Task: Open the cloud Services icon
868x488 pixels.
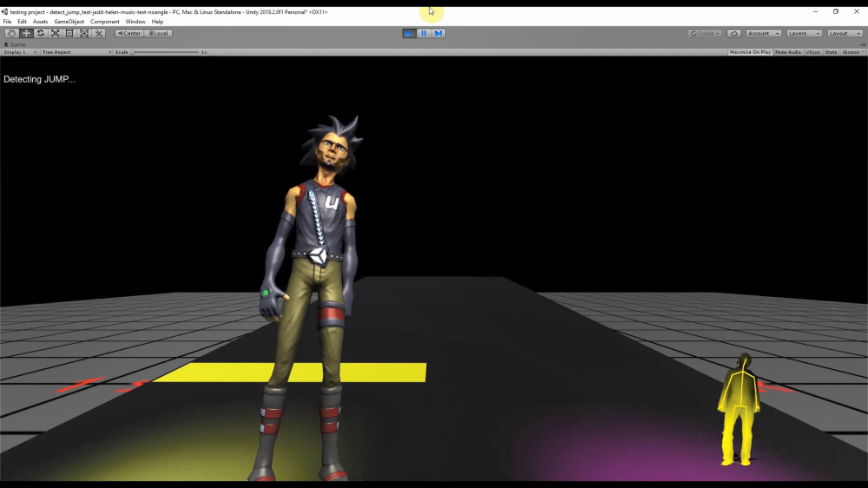Action: [734, 33]
